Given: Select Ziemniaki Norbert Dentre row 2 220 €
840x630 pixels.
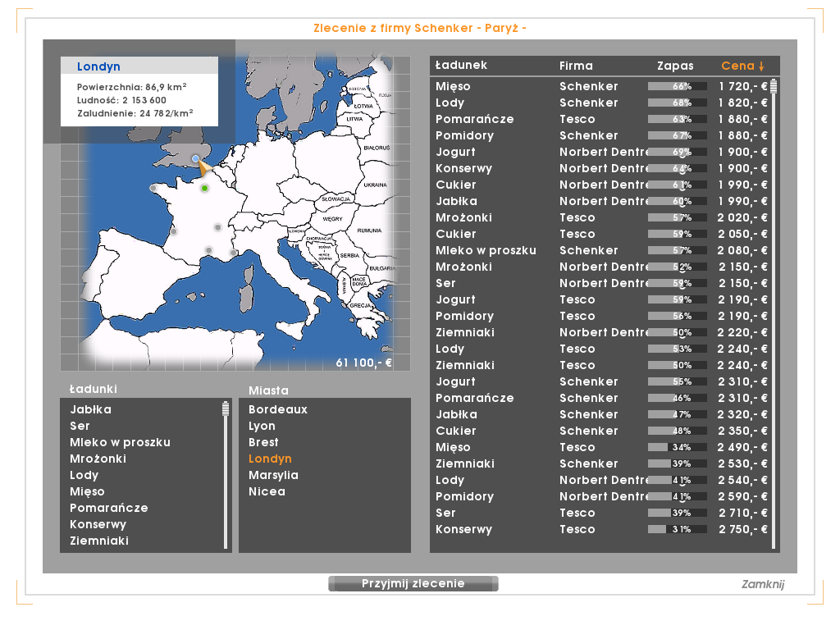Looking at the screenshot, I should (601, 332).
